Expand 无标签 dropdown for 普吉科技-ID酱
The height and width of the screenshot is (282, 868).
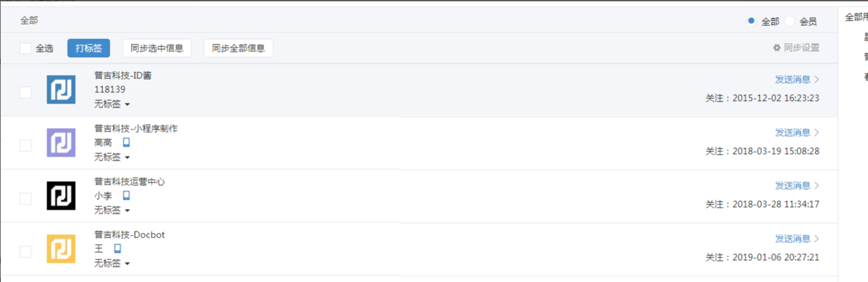[x=112, y=104]
